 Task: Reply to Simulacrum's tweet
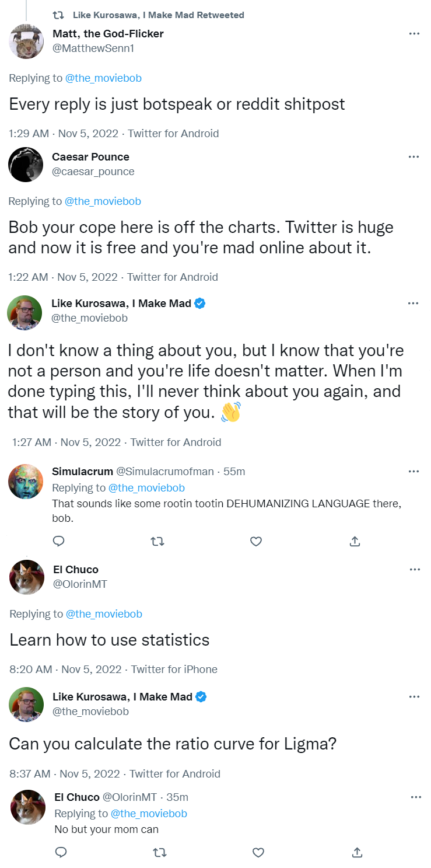coord(58,541)
